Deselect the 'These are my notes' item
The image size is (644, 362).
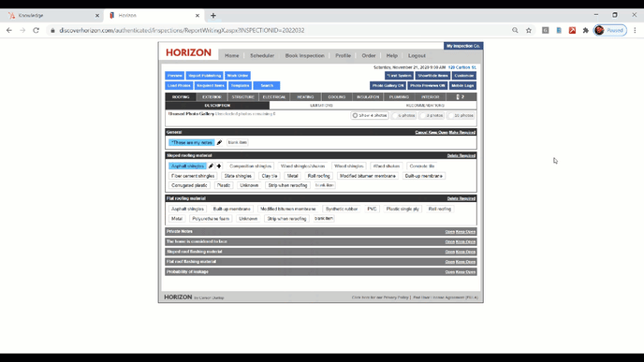[191, 142]
